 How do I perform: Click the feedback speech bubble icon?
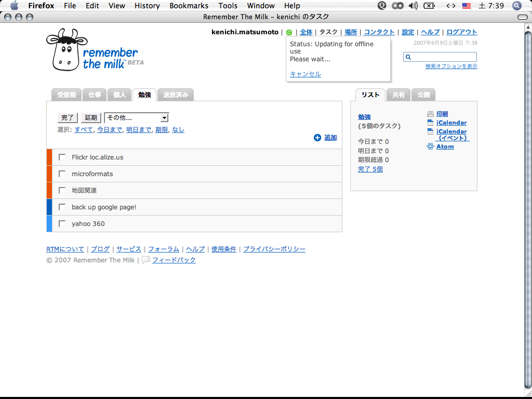(x=145, y=260)
